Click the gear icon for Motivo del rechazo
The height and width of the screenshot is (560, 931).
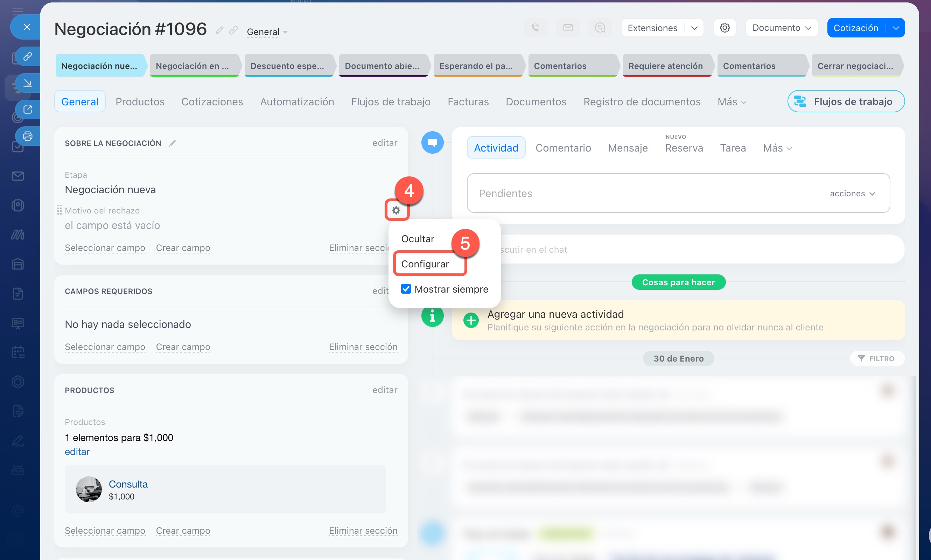click(396, 211)
